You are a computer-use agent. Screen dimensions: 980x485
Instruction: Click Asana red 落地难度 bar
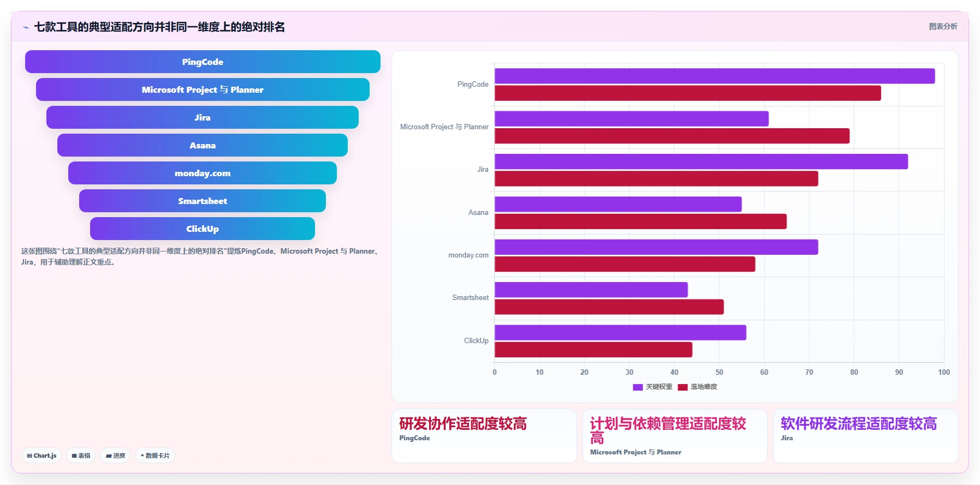click(640, 221)
